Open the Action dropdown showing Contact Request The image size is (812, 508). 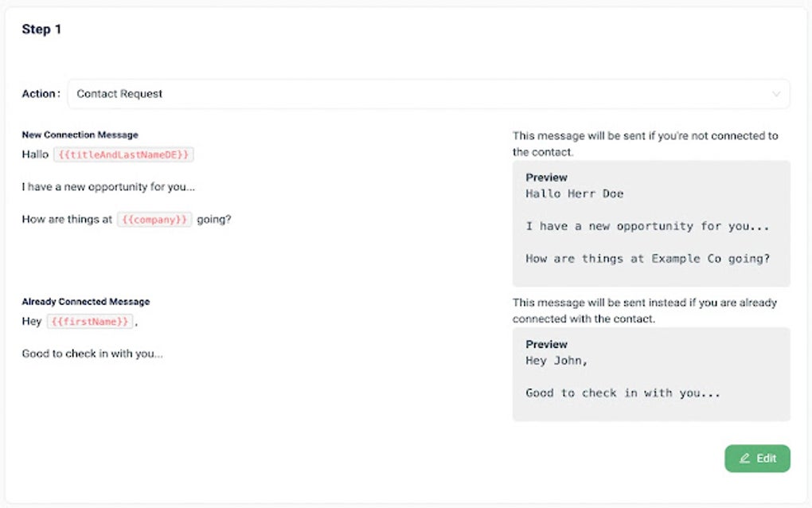pos(427,94)
